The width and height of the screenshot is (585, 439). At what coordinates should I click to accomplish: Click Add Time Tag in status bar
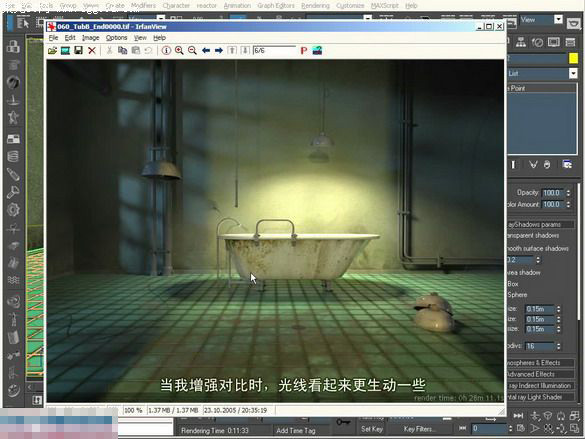pyautogui.click(x=296, y=431)
